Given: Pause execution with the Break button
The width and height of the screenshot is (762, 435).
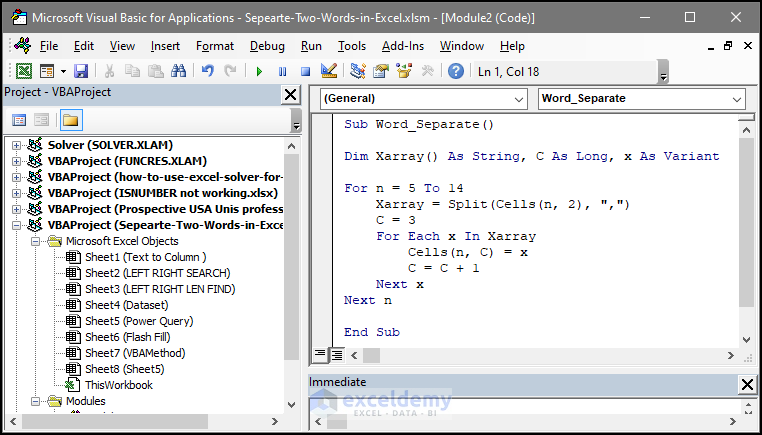Looking at the screenshot, I should (x=282, y=72).
